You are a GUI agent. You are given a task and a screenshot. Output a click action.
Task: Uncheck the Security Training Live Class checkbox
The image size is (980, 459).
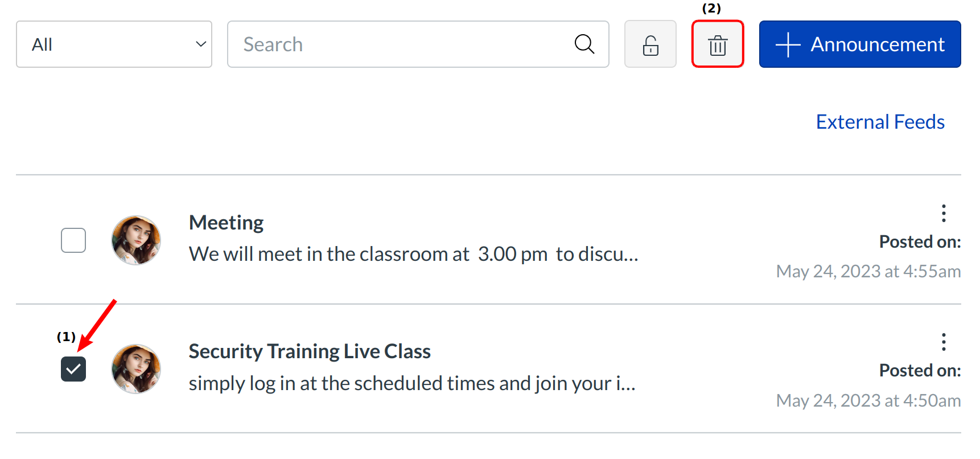coord(73,368)
